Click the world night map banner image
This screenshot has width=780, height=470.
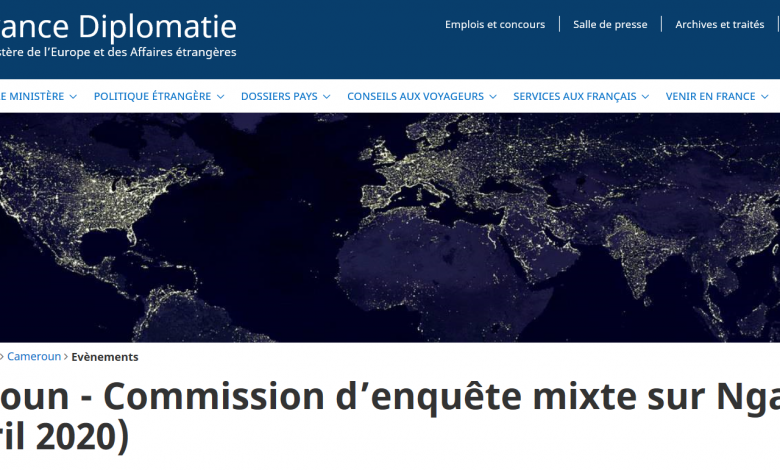(x=390, y=227)
